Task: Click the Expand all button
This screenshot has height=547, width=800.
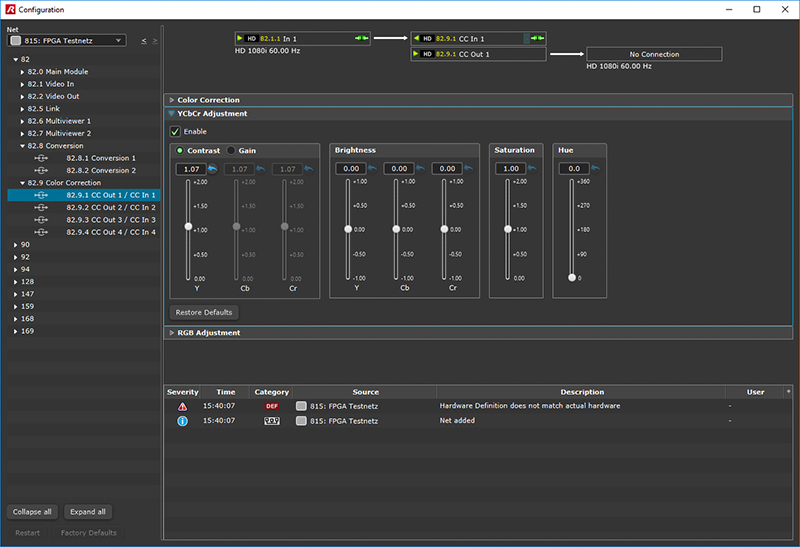Action: [x=88, y=512]
